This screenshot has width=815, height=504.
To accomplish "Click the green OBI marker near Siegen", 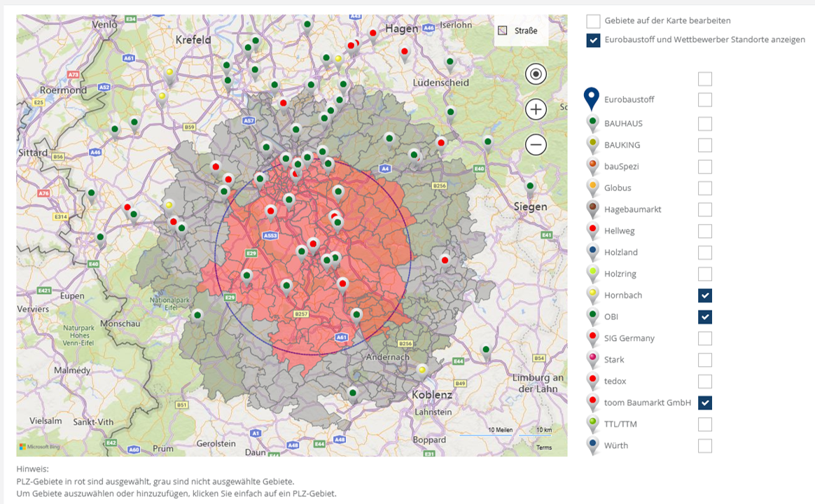I will pyautogui.click(x=529, y=188).
